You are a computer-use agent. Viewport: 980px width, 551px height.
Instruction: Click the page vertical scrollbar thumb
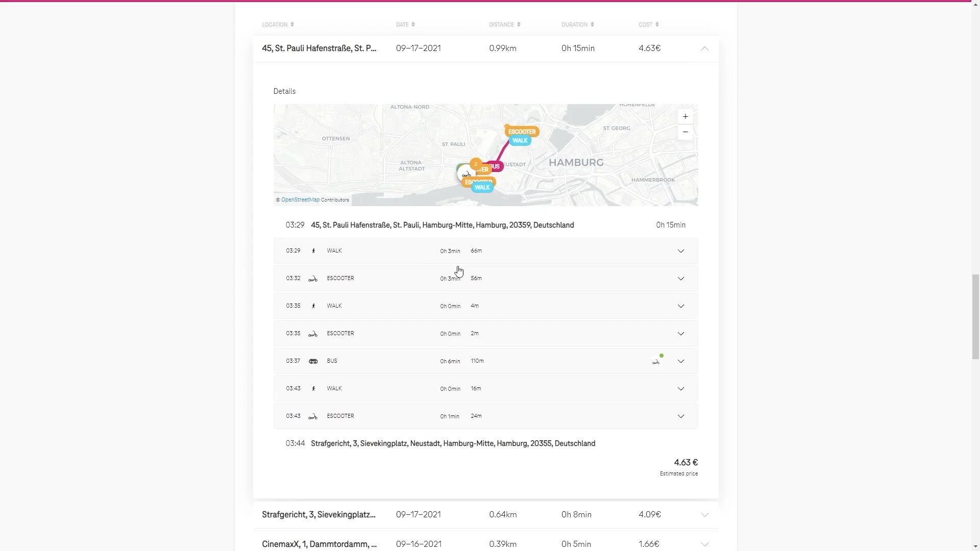(975, 316)
